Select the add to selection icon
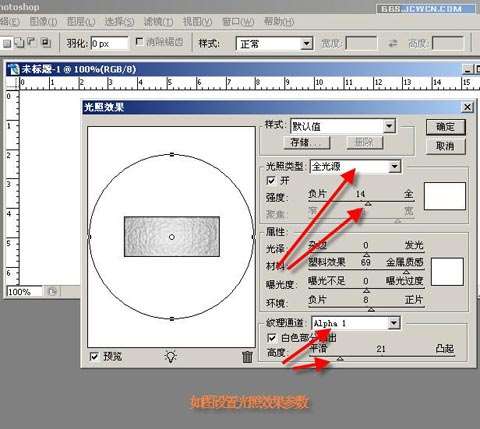The height and width of the screenshot is (429, 480). pyautogui.click(x=20, y=43)
